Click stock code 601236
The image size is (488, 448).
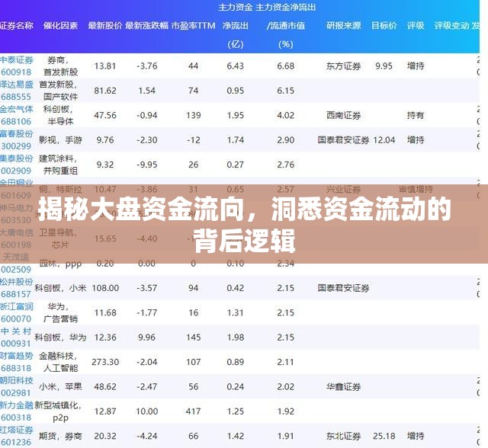pyautogui.click(x=16, y=442)
